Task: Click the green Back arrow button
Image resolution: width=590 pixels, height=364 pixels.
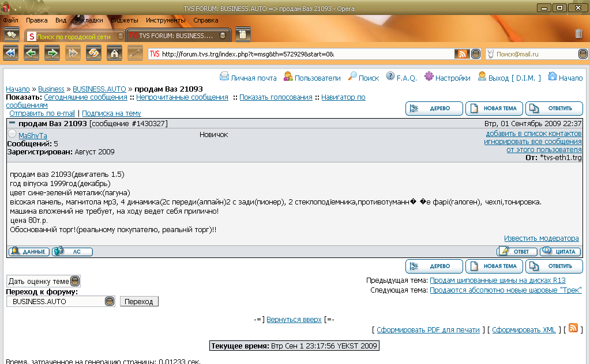Action: click(x=31, y=54)
